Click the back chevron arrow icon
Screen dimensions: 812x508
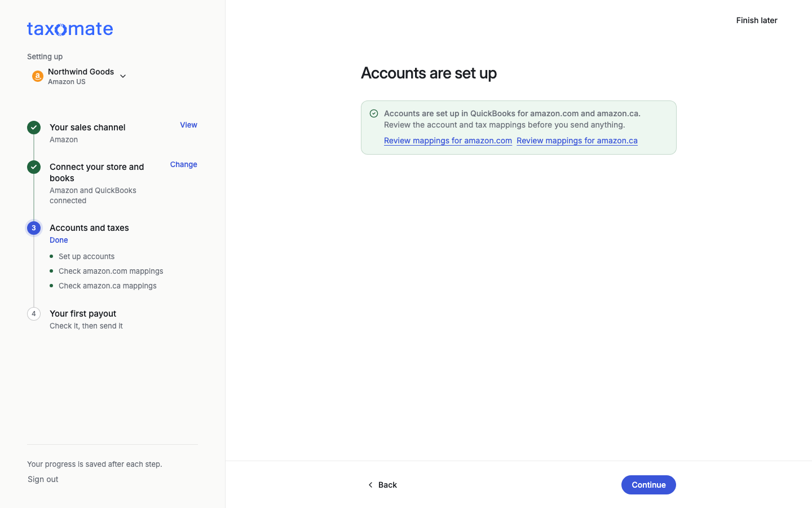click(370, 485)
